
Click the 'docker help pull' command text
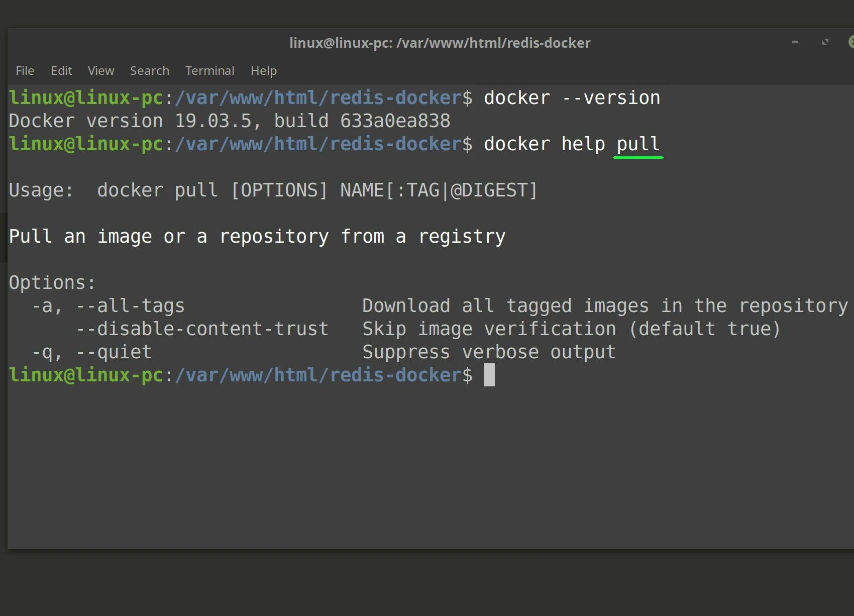pos(572,145)
